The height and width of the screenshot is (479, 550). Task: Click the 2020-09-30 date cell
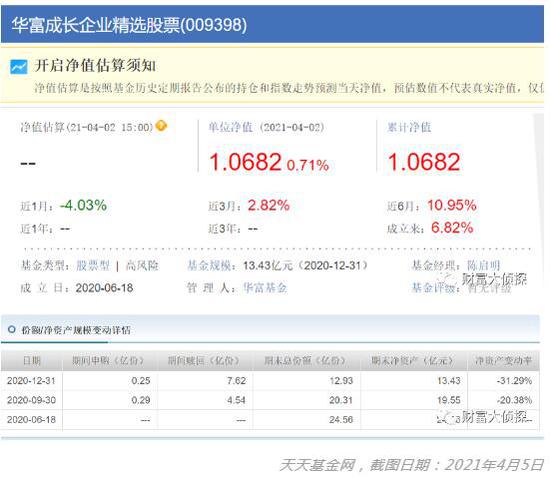click(31, 400)
